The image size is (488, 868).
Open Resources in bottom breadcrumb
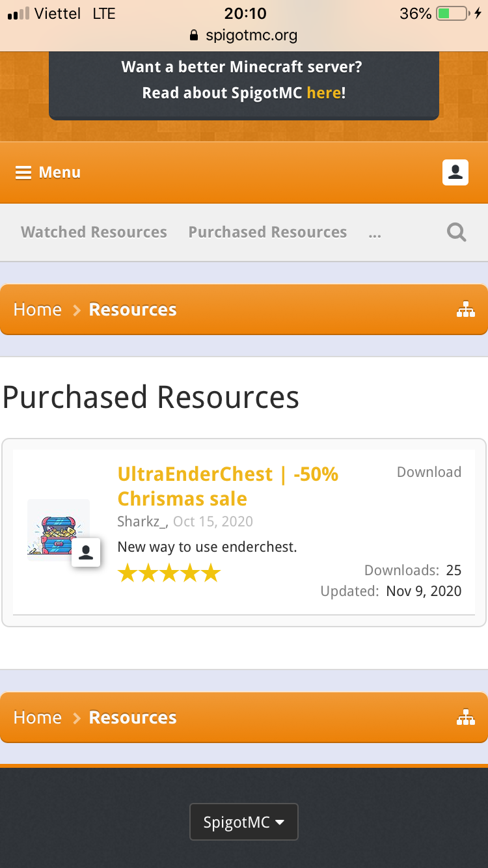pyautogui.click(x=133, y=718)
